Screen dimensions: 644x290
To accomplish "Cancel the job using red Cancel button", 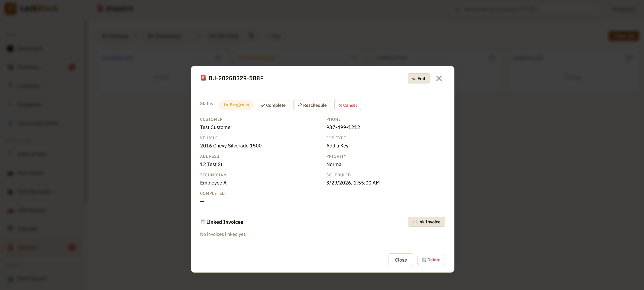I will (347, 105).
